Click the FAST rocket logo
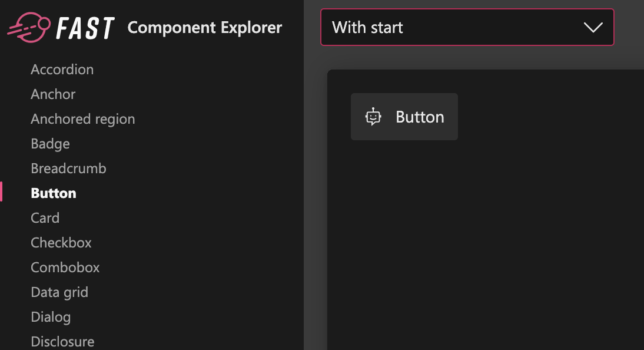Image resolution: width=644 pixels, height=350 pixels. 28,26
